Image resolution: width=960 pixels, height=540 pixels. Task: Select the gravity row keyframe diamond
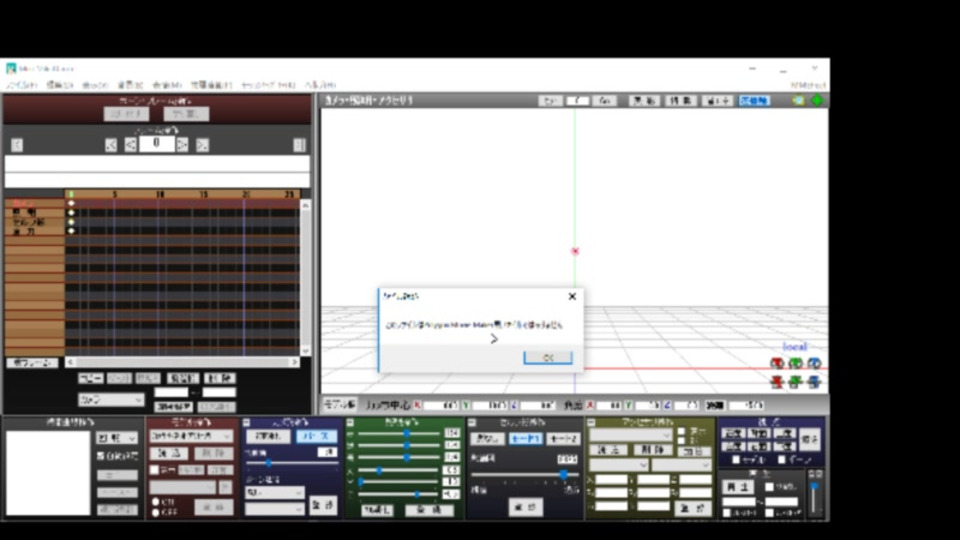point(71,231)
